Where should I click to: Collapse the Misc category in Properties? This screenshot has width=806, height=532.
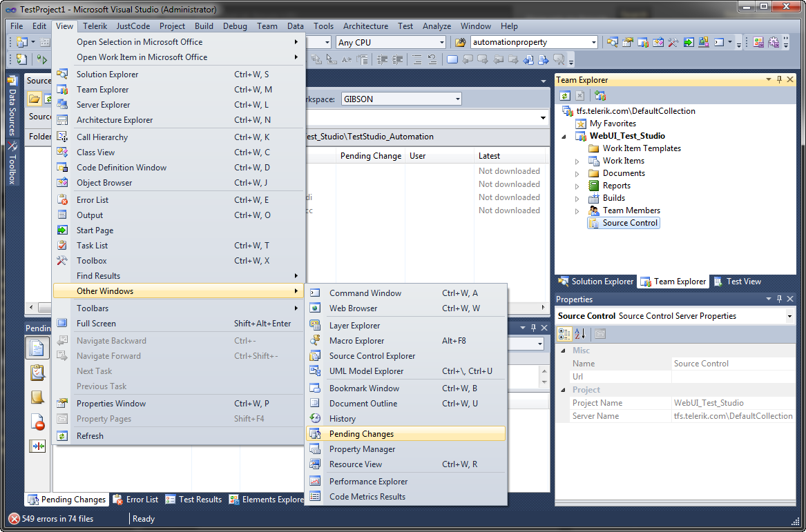tap(564, 351)
